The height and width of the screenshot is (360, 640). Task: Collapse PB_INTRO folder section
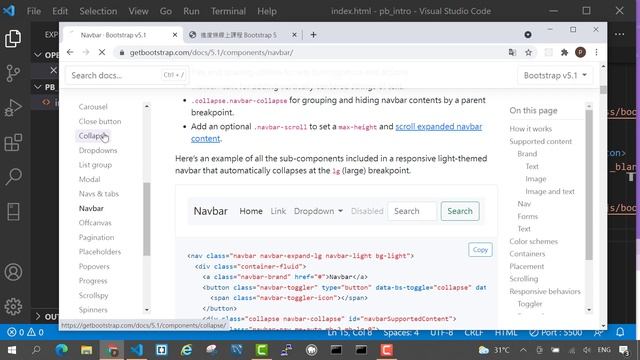[45, 87]
